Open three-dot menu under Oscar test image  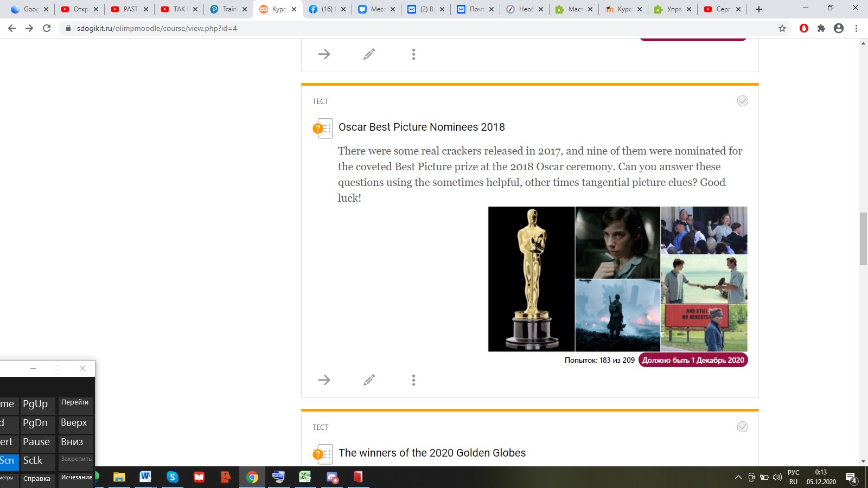click(413, 380)
